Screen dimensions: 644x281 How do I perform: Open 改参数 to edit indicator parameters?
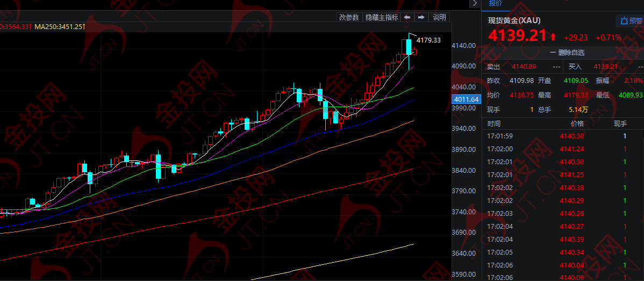click(x=349, y=17)
